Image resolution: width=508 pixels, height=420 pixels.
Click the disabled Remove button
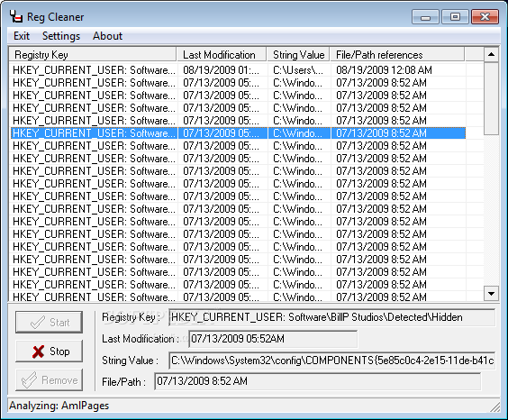(x=49, y=379)
